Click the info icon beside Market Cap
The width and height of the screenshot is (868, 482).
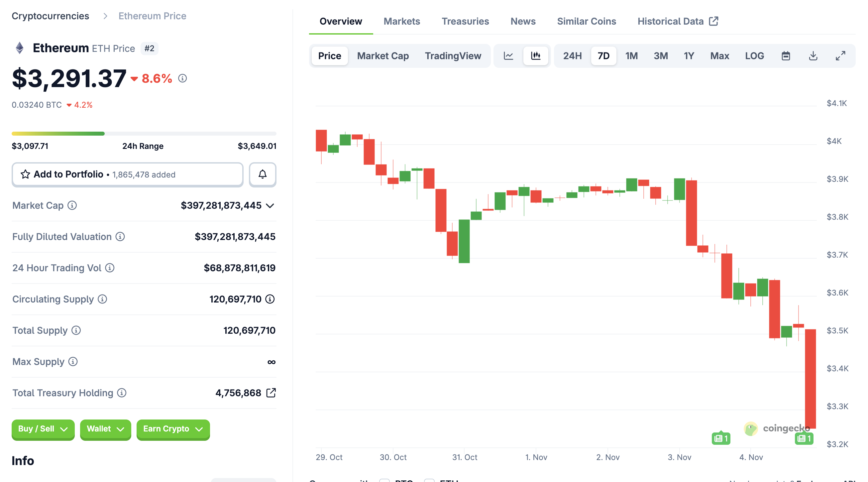pyautogui.click(x=72, y=205)
